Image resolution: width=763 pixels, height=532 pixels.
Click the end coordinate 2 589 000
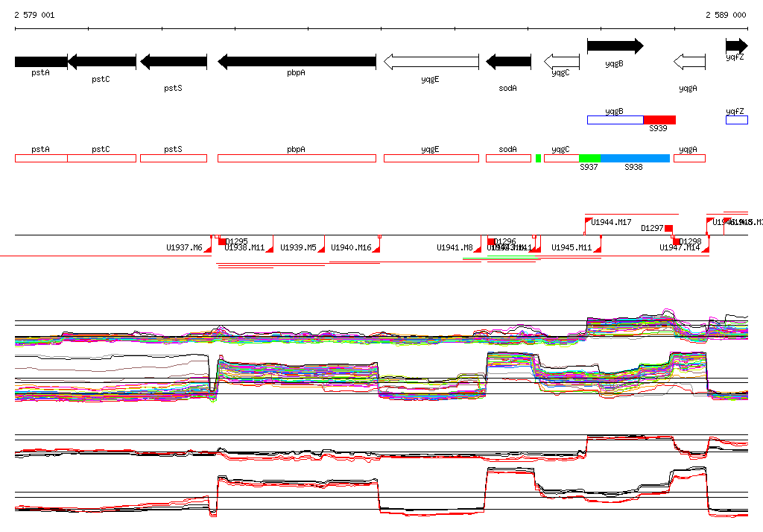(726, 15)
